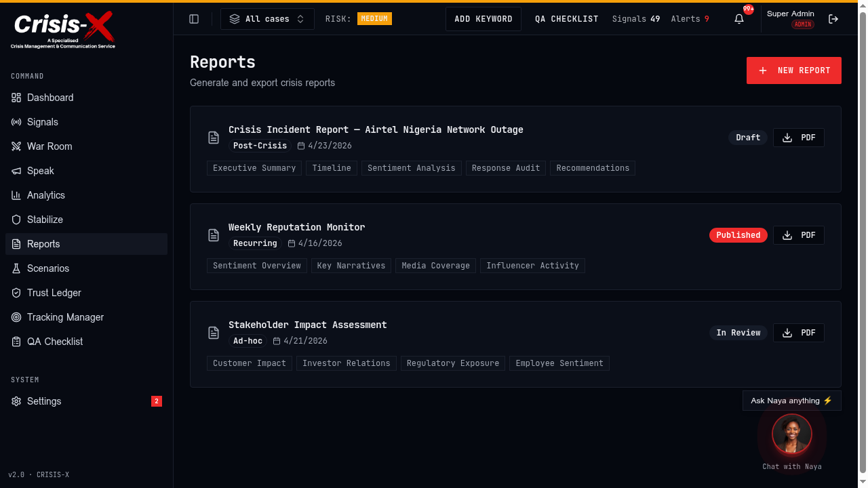
Task: Click the Reports document icon in sidebar
Action: click(16, 244)
